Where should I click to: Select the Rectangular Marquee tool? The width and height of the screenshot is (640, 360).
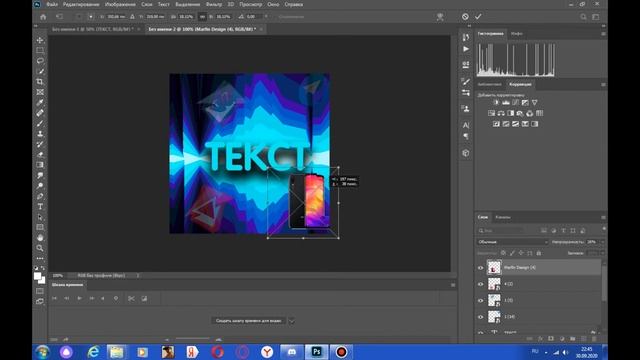coord(40,50)
